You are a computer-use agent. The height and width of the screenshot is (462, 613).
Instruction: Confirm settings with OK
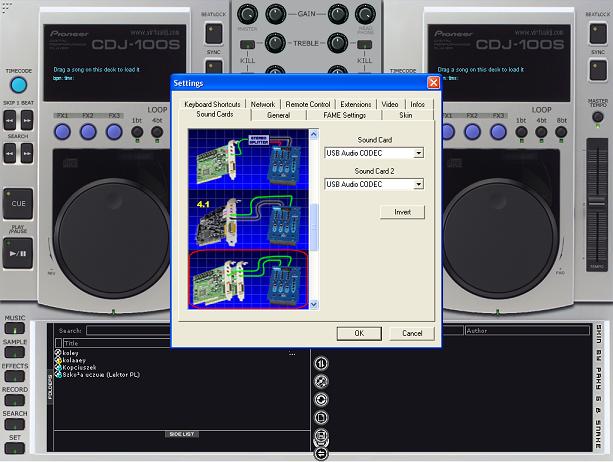[x=359, y=333]
